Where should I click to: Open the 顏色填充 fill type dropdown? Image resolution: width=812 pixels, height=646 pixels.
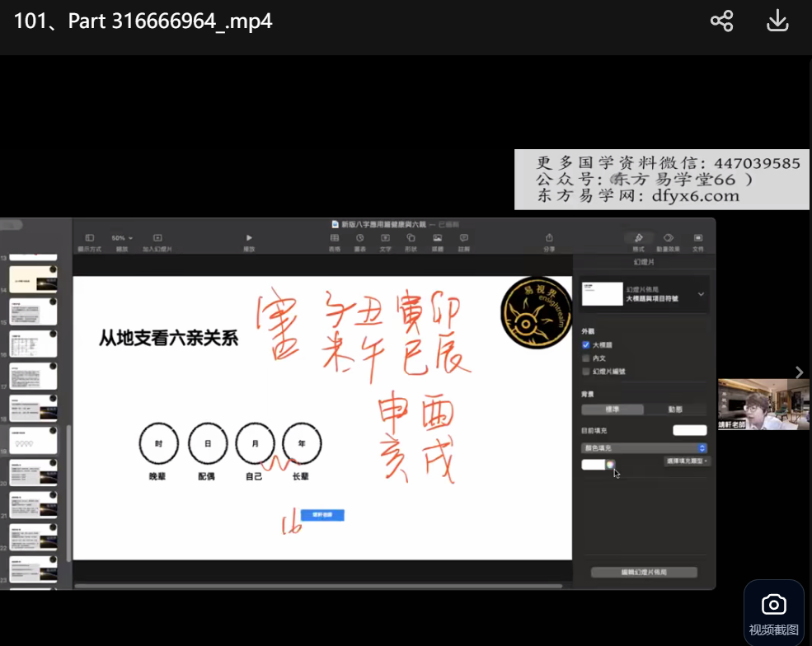tap(644, 448)
